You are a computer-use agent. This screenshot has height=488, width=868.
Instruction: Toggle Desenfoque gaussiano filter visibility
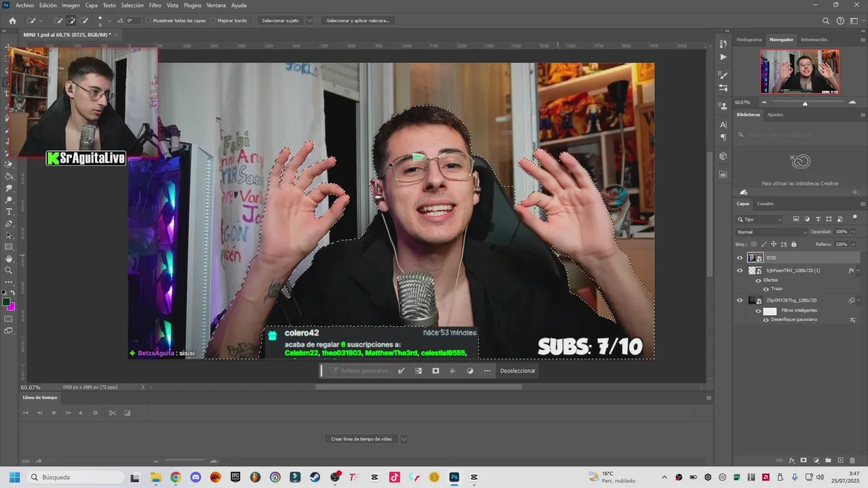pos(766,319)
